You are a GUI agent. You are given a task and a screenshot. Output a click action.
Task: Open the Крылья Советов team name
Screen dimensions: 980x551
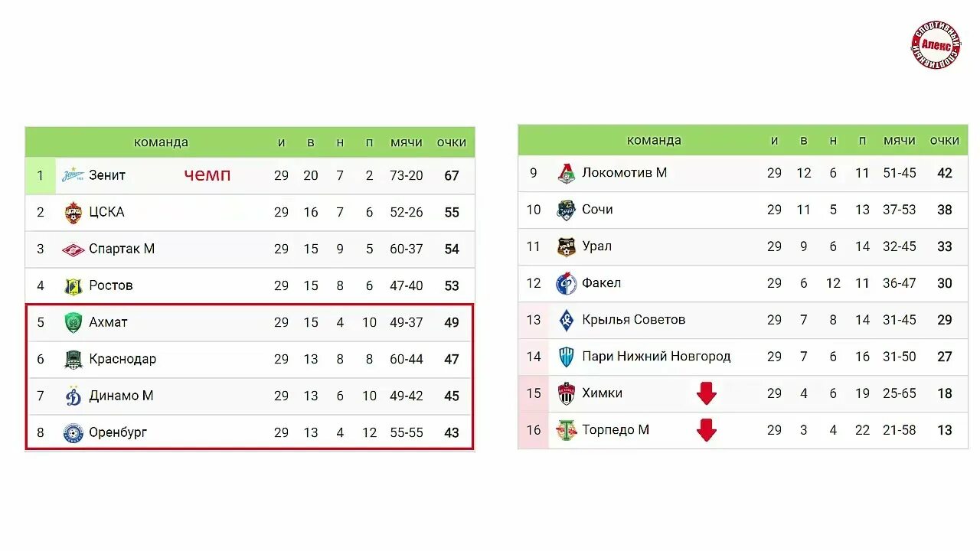pos(633,320)
